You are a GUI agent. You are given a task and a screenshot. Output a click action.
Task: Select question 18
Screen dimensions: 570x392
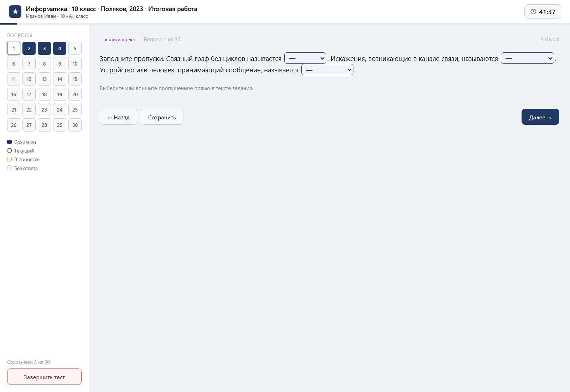coord(44,94)
